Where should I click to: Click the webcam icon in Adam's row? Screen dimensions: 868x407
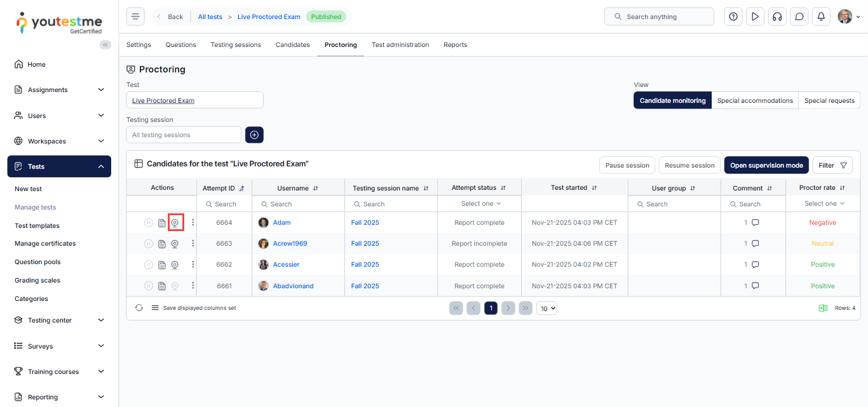[175, 223]
